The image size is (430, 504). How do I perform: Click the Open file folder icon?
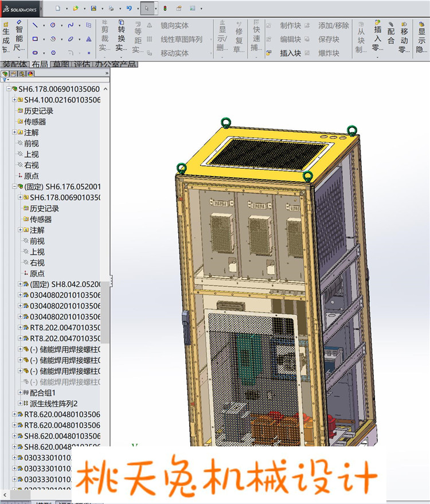pyautogui.click(x=76, y=9)
